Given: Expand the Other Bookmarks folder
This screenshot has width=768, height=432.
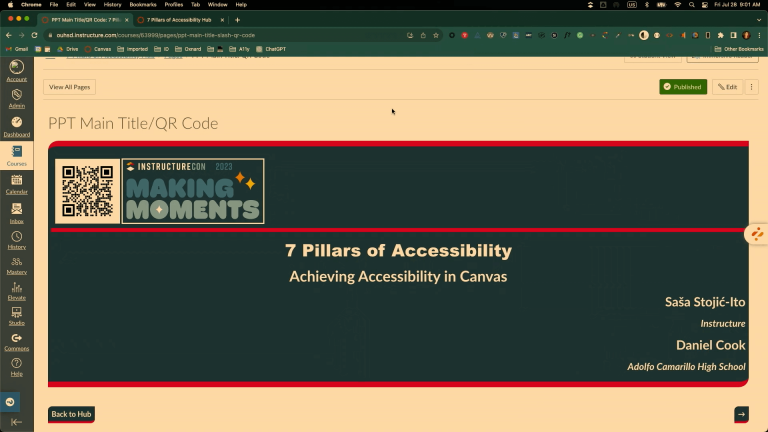Looking at the screenshot, I should [x=739, y=49].
